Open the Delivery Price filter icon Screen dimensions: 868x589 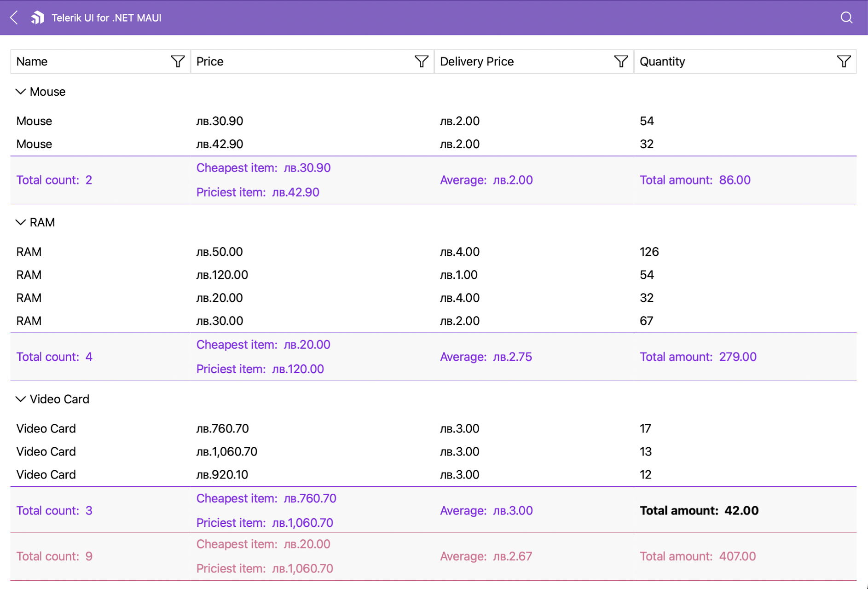[621, 61]
